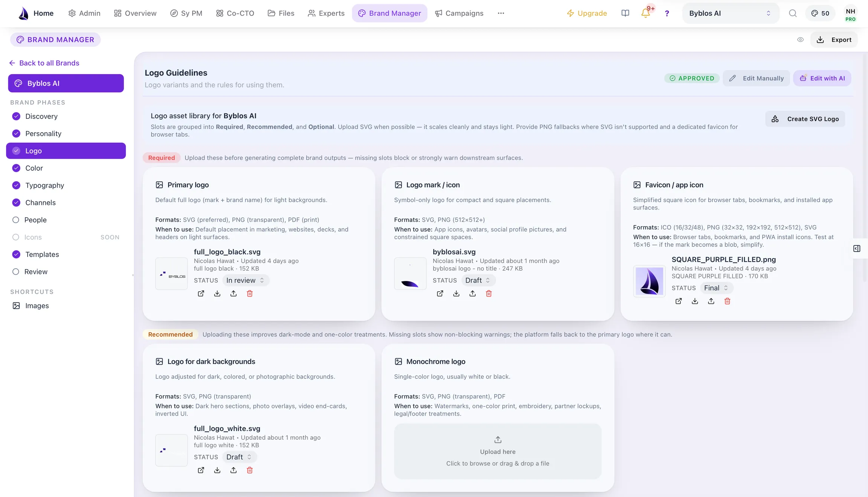Open notifications bell
The height and width of the screenshot is (497, 868).
point(646,13)
